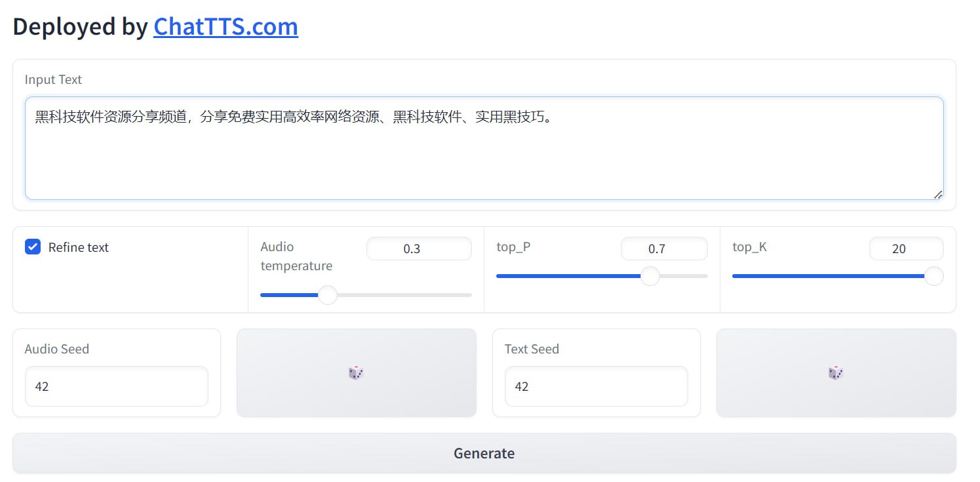Click the dice to randomize Audio Seed
The width and height of the screenshot is (980, 482).
click(356, 372)
